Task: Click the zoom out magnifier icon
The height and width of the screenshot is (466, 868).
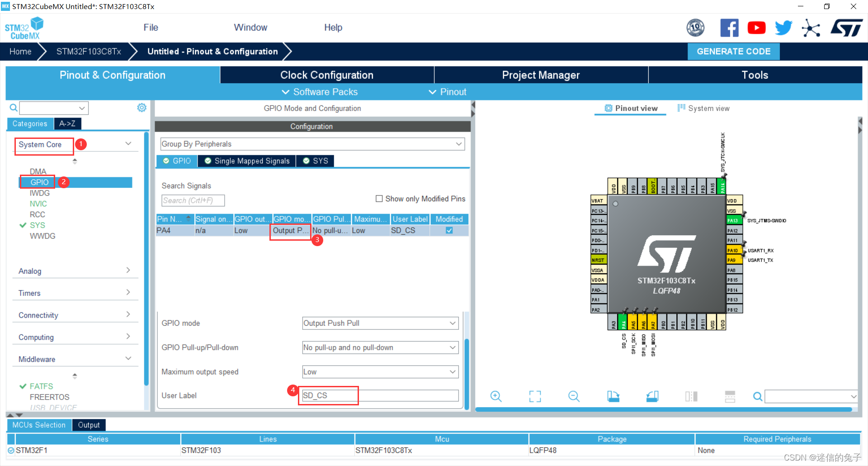Action: [x=574, y=397]
